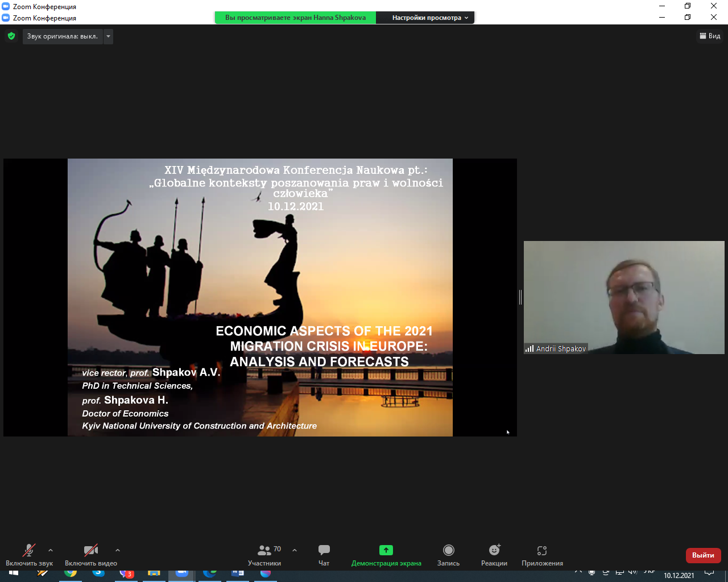Open Настройки просмотра view options dropdown
Image resolution: width=728 pixels, height=582 pixels.
point(430,18)
